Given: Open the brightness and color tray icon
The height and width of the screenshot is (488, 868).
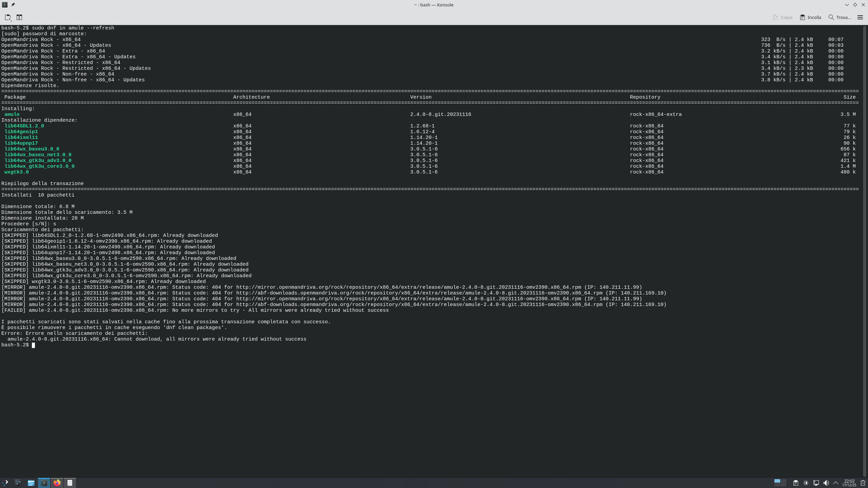Looking at the screenshot, I should pos(806,483).
